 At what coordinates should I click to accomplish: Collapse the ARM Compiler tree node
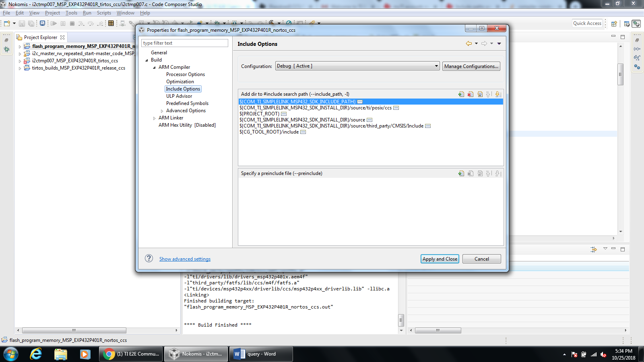(154, 68)
